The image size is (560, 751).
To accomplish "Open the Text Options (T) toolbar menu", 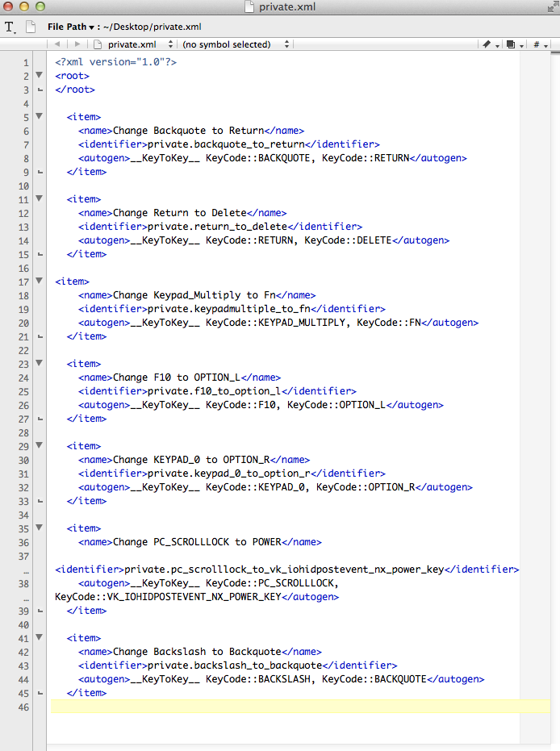I will click(10, 27).
